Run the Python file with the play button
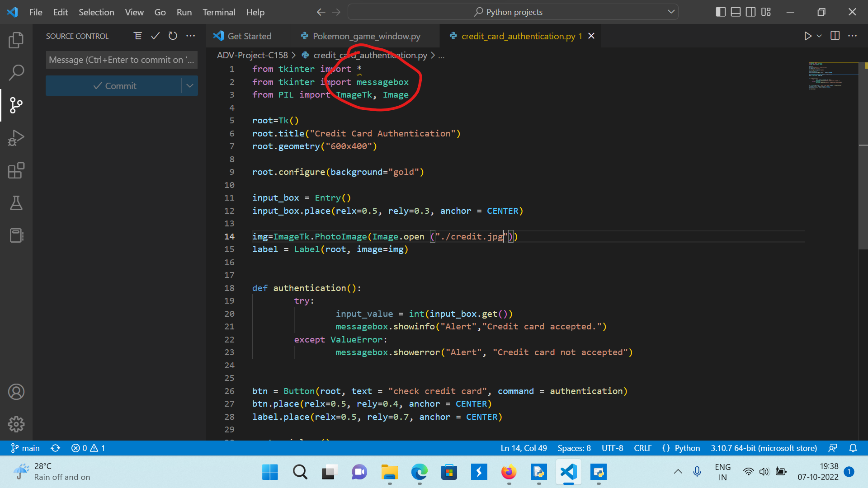 [x=809, y=36]
